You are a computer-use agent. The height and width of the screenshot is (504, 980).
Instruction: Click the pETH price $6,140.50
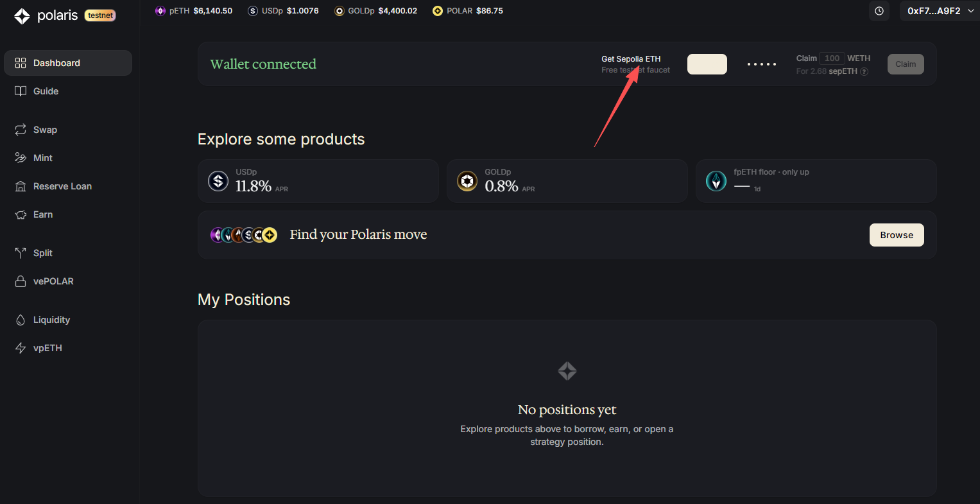point(213,11)
